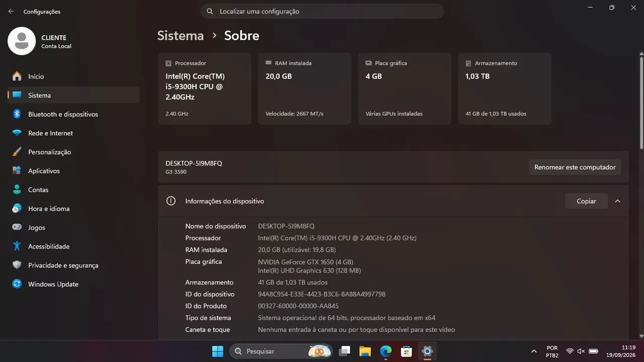Click the Intel(R) UHD Graphics 630 text
644x362 pixels.
coord(309,270)
